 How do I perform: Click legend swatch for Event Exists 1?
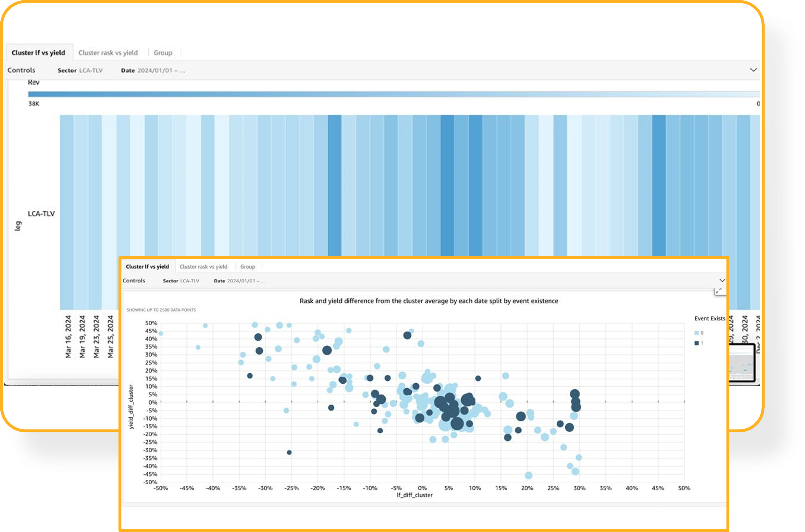[x=697, y=343]
